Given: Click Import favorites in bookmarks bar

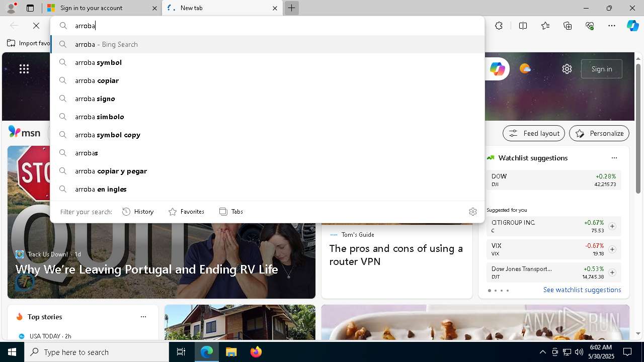Looking at the screenshot, I should click(x=29, y=43).
